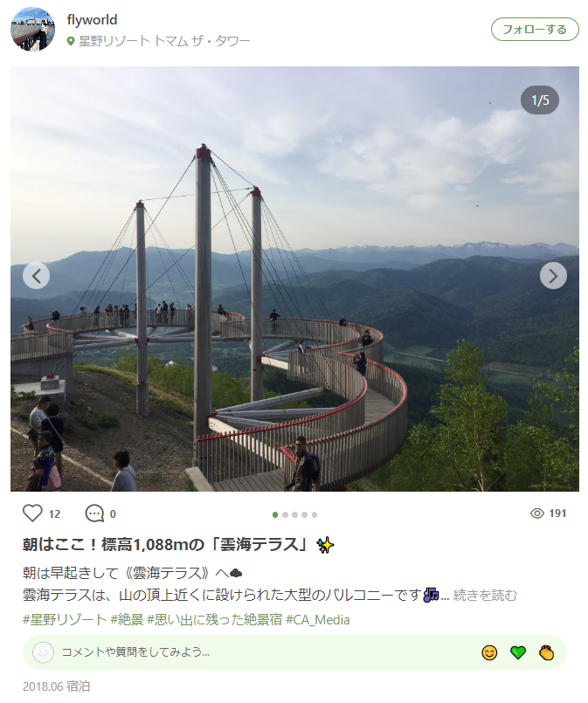Like the post with the heart icon

point(32,513)
